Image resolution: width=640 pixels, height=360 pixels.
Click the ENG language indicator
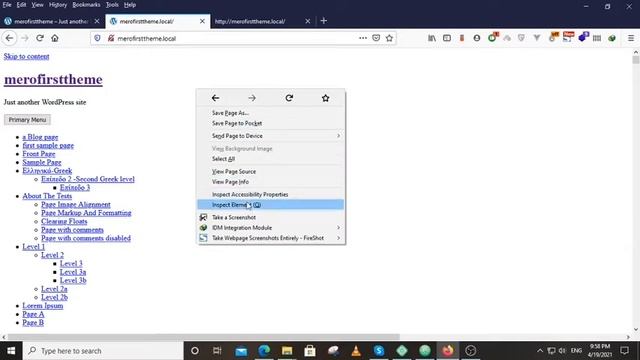(576, 351)
